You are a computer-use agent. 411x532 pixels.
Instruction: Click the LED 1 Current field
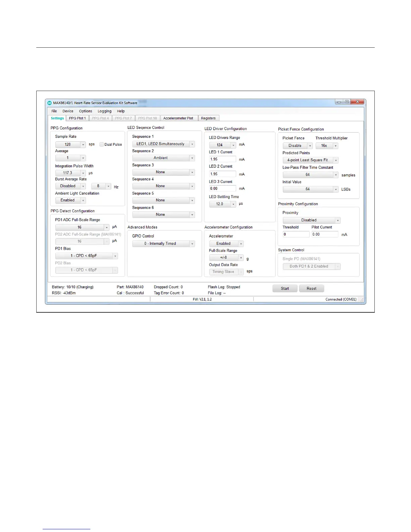(x=223, y=159)
